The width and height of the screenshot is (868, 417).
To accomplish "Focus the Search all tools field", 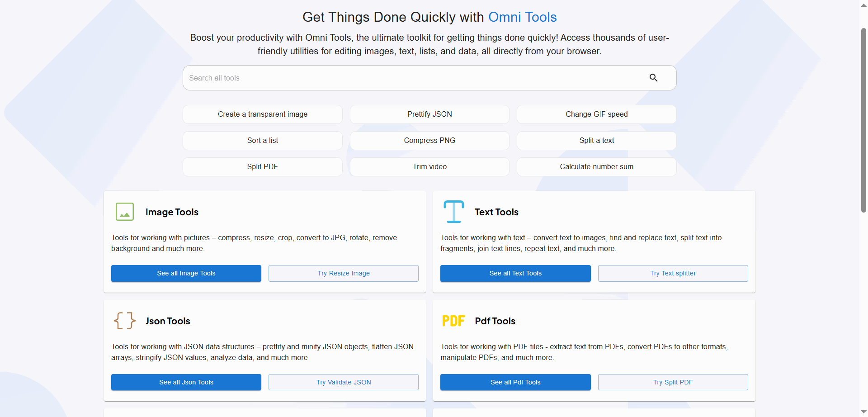I will [407, 78].
